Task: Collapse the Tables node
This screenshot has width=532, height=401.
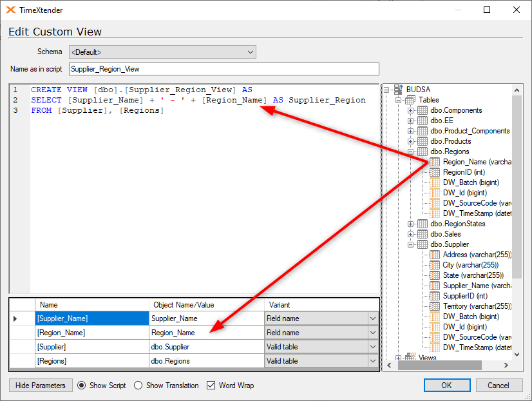Action: [398, 100]
